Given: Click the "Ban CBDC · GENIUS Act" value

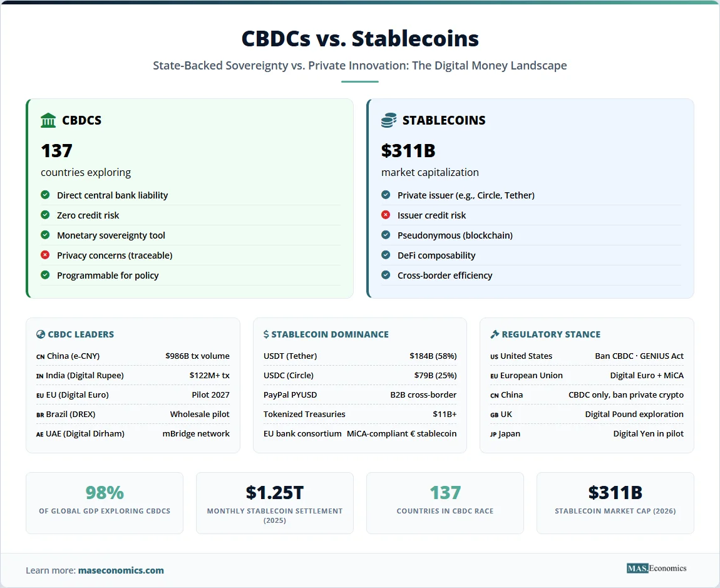Looking at the screenshot, I should click(639, 356).
